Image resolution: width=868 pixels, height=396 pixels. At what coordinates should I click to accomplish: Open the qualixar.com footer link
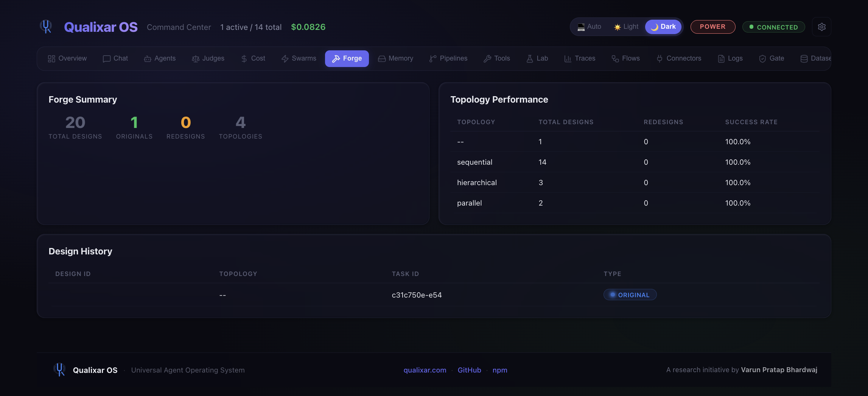coord(425,370)
